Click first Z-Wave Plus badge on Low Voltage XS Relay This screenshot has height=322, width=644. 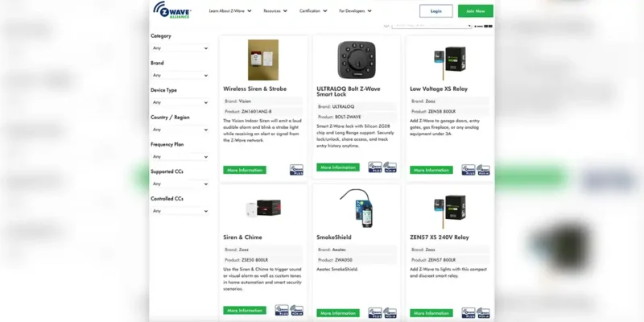(469, 170)
